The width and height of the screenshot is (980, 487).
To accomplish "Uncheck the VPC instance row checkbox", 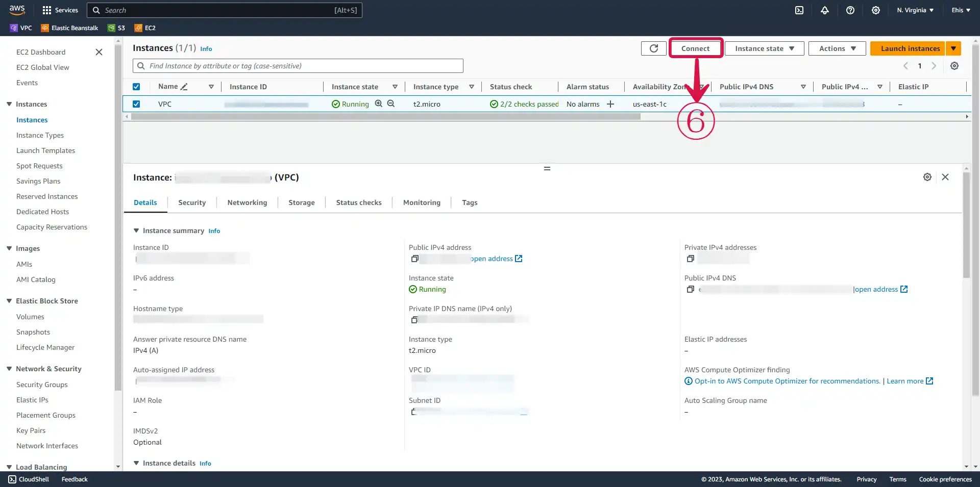I will coord(136,104).
